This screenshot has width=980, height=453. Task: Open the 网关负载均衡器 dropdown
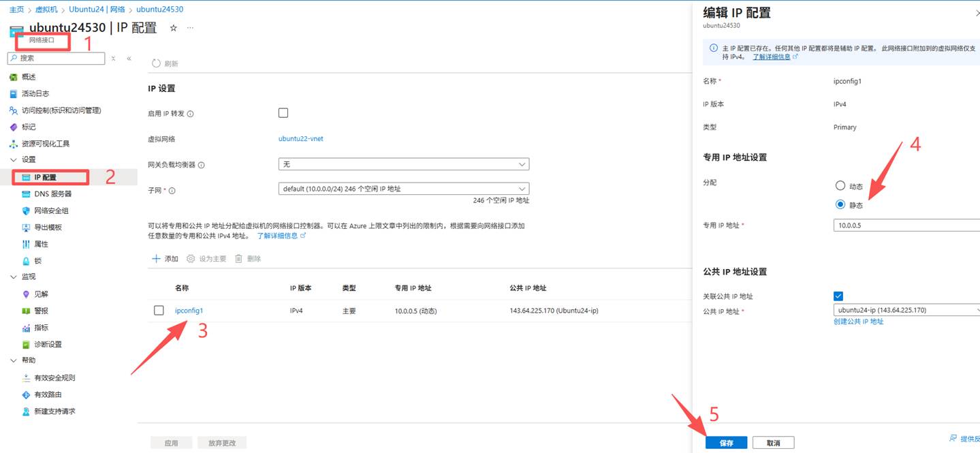(x=403, y=164)
